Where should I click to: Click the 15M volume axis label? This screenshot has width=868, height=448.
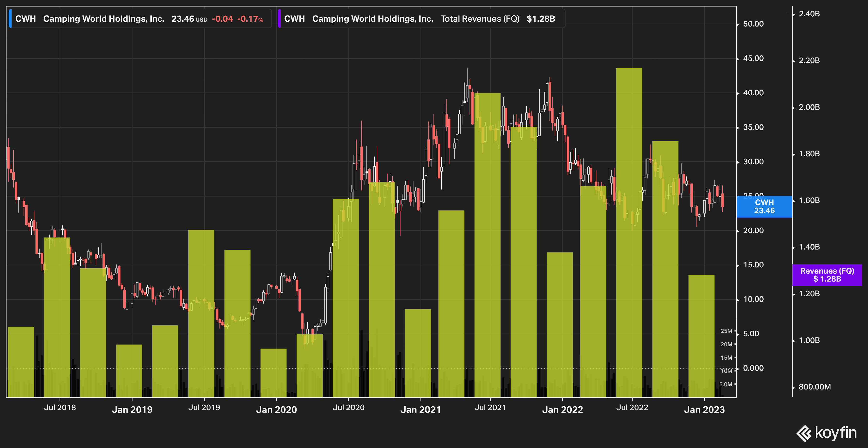(726, 358)
